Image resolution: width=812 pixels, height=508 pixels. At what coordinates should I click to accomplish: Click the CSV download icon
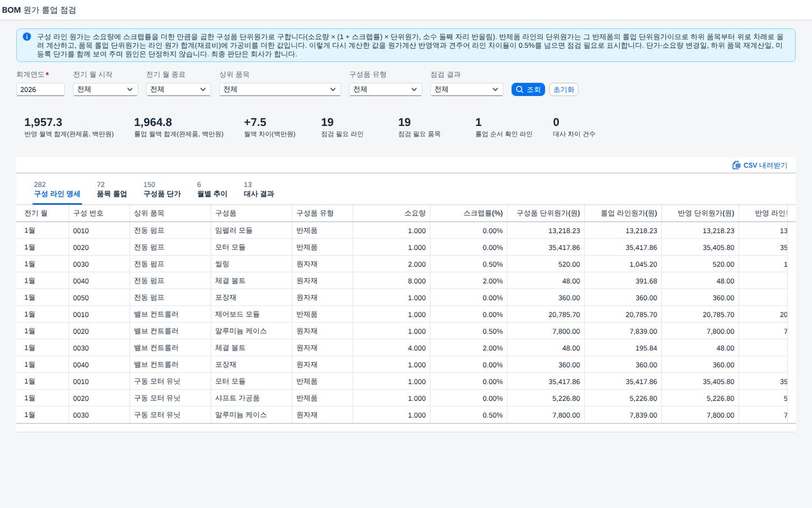pos(736,165)
